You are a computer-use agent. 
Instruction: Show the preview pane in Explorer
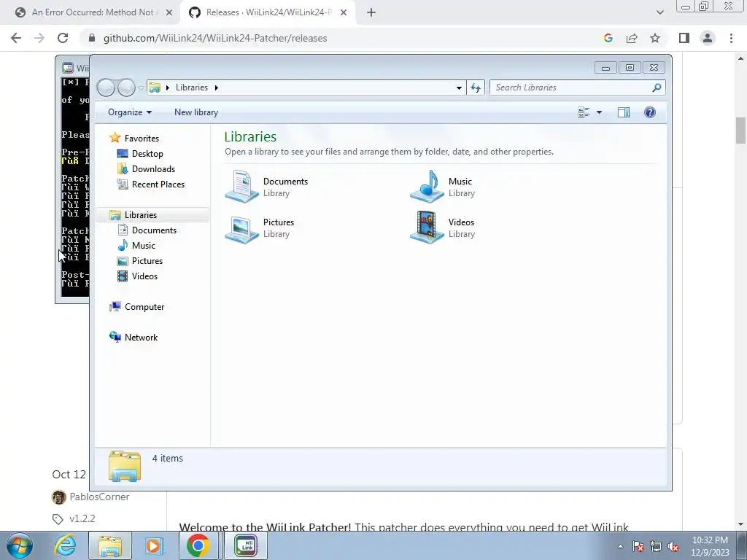(624, 112)
